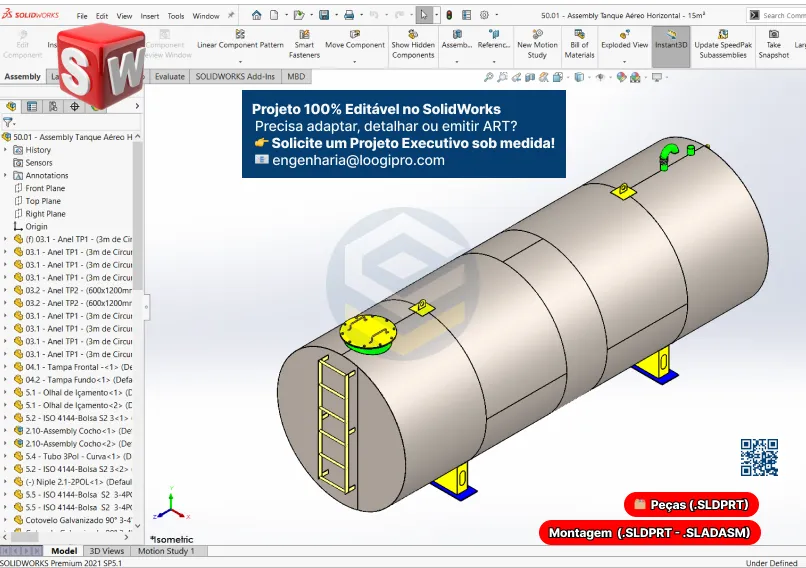Viewport: 806px width, 568px height.
Task: Expand the Annotations folder node
Action: click(x=6, y=176)
